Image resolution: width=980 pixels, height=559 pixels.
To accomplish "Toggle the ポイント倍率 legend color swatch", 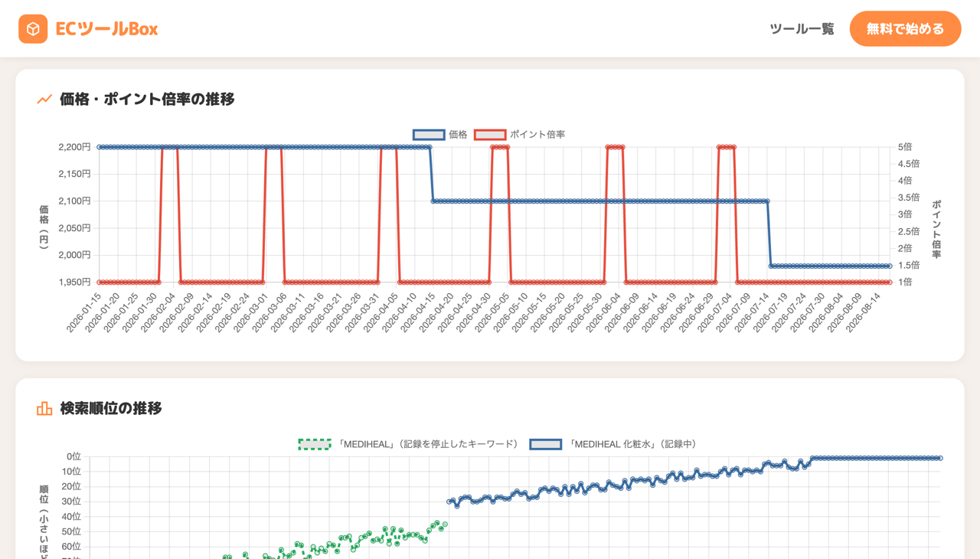I will click(x=490, y=135).
